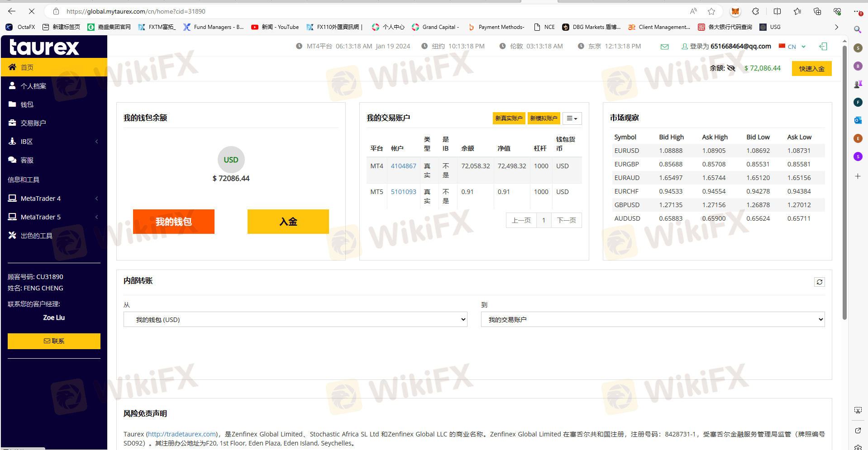
Task: Click the 我的钱包 orange button
Action: tap(173, 222)
